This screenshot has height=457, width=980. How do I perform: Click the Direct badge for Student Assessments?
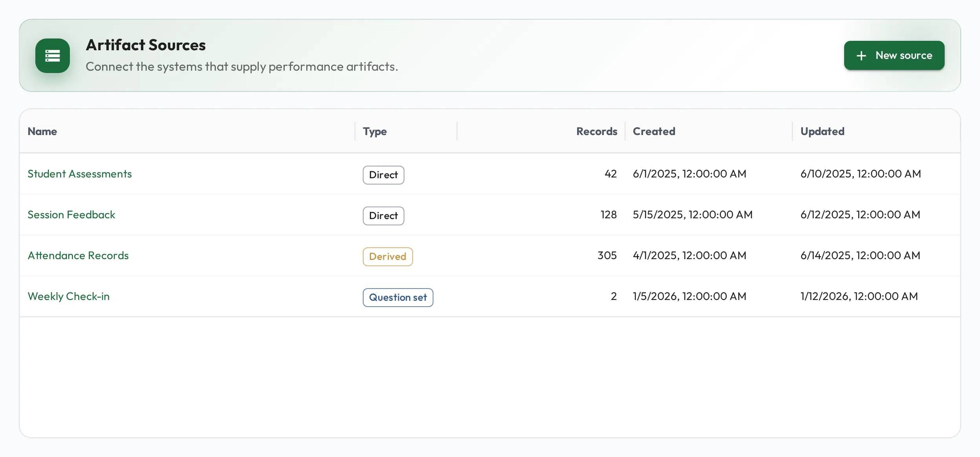384,175
